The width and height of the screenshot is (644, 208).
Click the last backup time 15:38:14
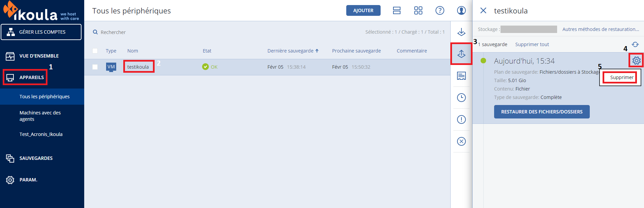(x=296, y=67)
